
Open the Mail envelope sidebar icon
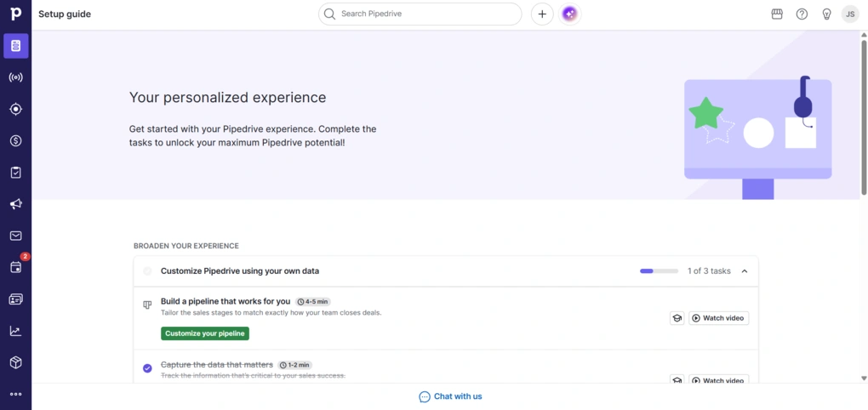pyautogui.click(x=16, y=236)
